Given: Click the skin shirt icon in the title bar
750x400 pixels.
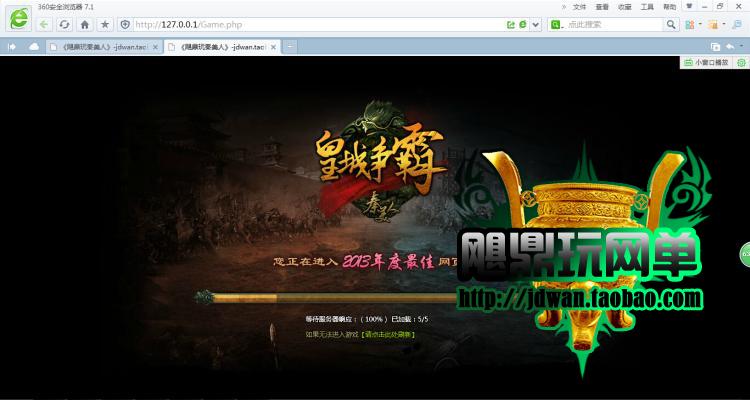Looking at the screenshot, I should (x=689, y=6).
